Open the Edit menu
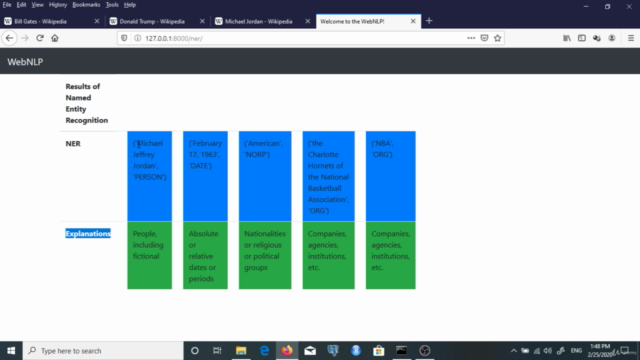 tap(21, 5)
